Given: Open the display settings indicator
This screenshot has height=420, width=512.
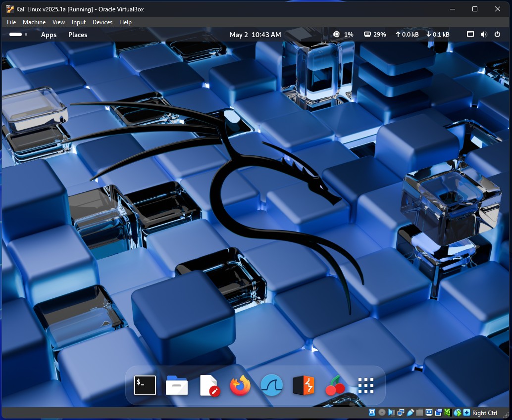Looking at the screenshot, I should (429, 413).
